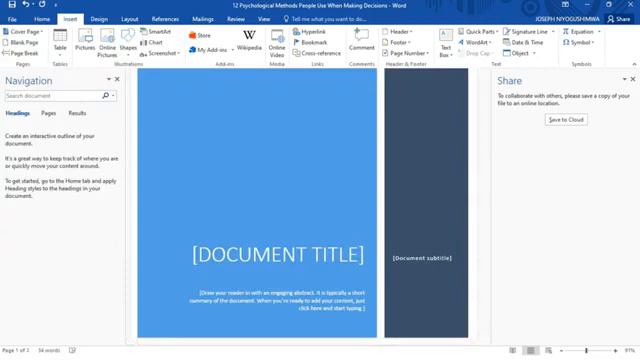Screen dimensions: 640x360
Task: Open the References tab
Action: coord(165,19)
